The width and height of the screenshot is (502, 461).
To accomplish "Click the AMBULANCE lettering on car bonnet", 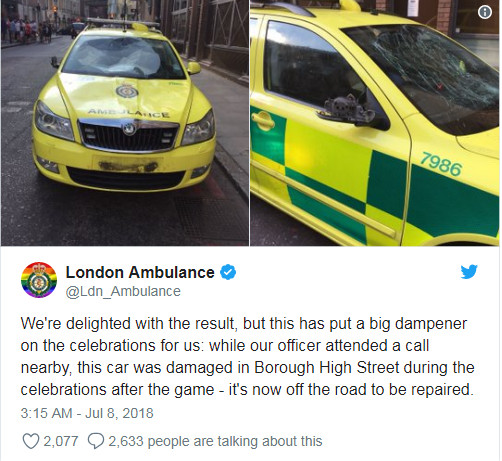I will (129, 113).
